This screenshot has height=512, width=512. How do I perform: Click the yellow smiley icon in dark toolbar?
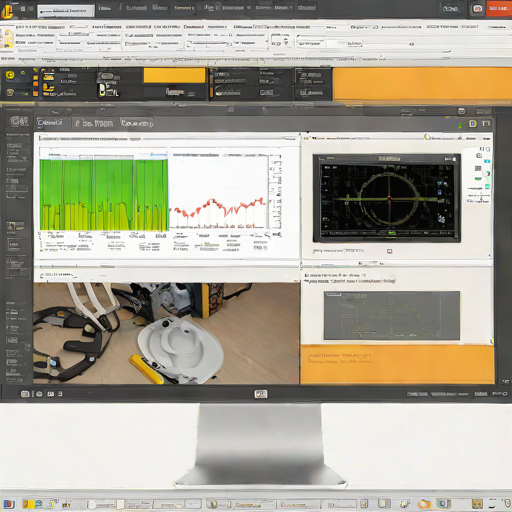[x=10, y=75]
